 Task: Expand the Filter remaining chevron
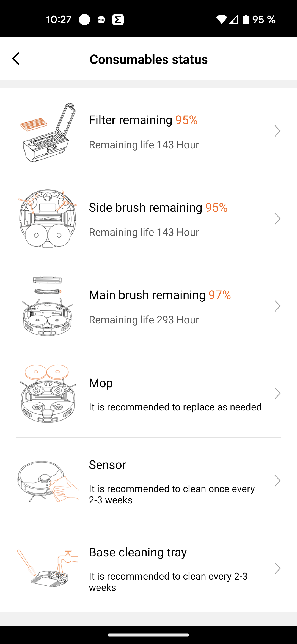(277, 131)
